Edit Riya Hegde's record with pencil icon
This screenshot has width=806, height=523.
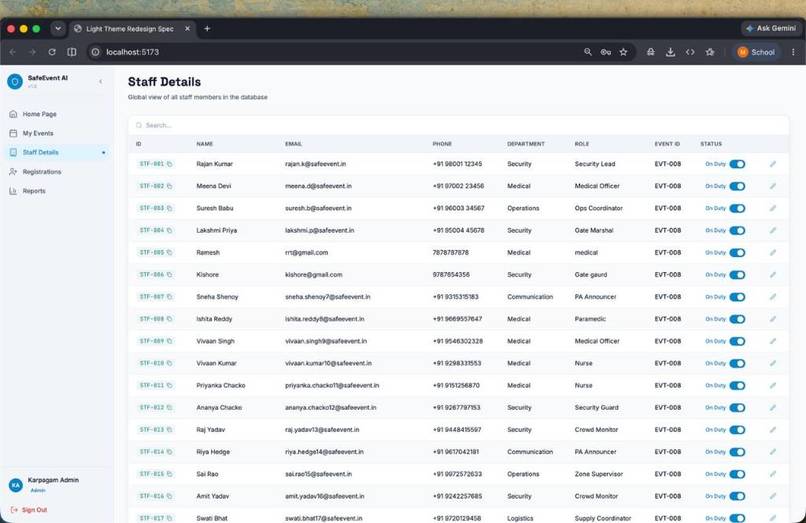pyautogui.click(x=773, y=452)
